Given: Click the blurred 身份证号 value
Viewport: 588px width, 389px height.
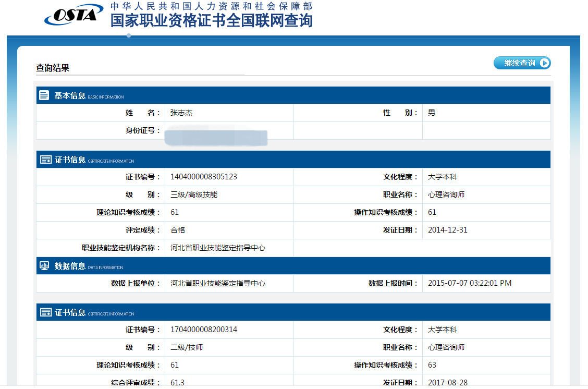Looking at the screenshot, I should coord(216,137).
